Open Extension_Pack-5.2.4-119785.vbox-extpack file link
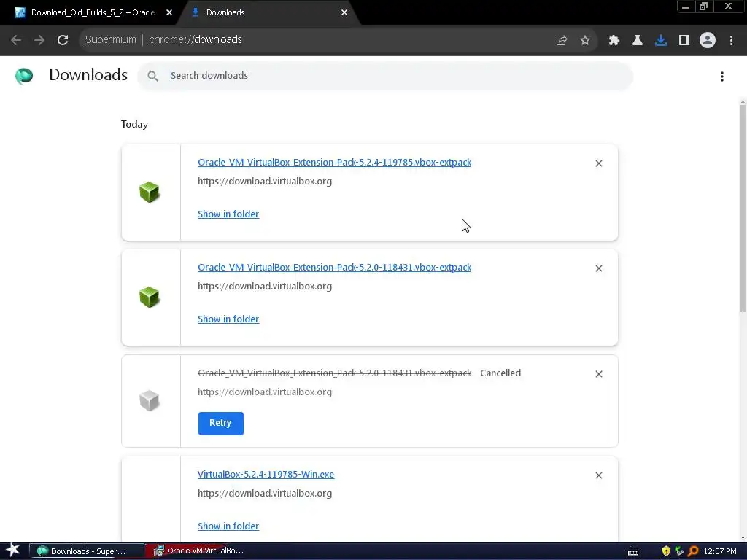The height and width of the screenshot is (560, 747). click(334, 163)
